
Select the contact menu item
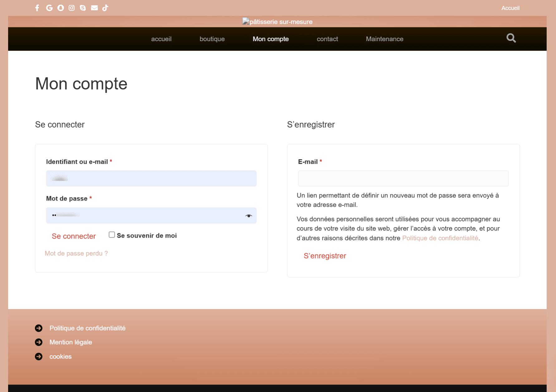[x=327, y=39]
